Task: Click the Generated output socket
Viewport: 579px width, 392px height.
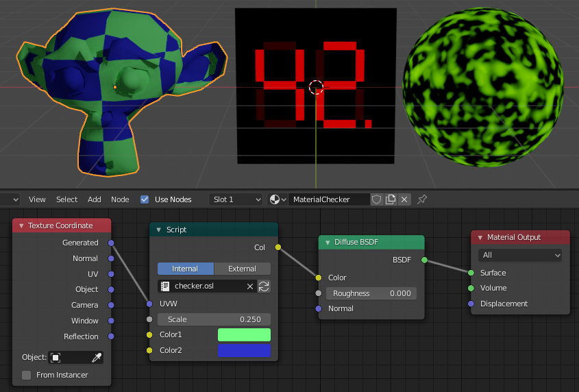Action: (x=111, y=243)
